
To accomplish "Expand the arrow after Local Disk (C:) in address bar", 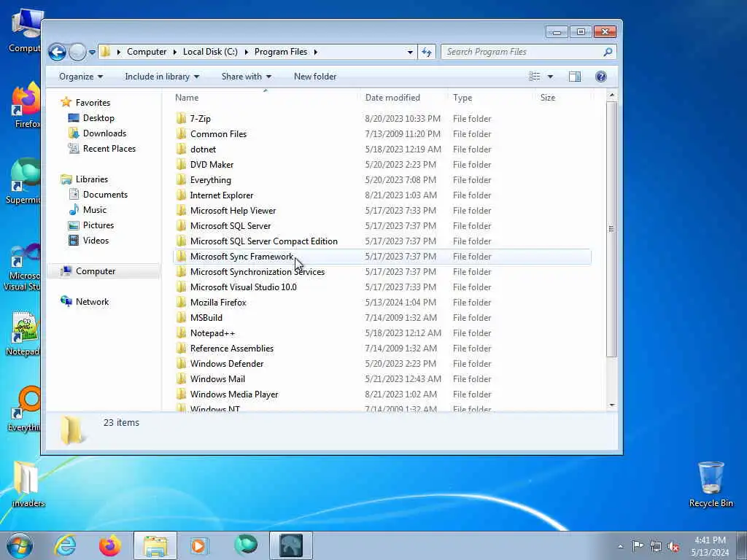I will (x=246, y=52).
